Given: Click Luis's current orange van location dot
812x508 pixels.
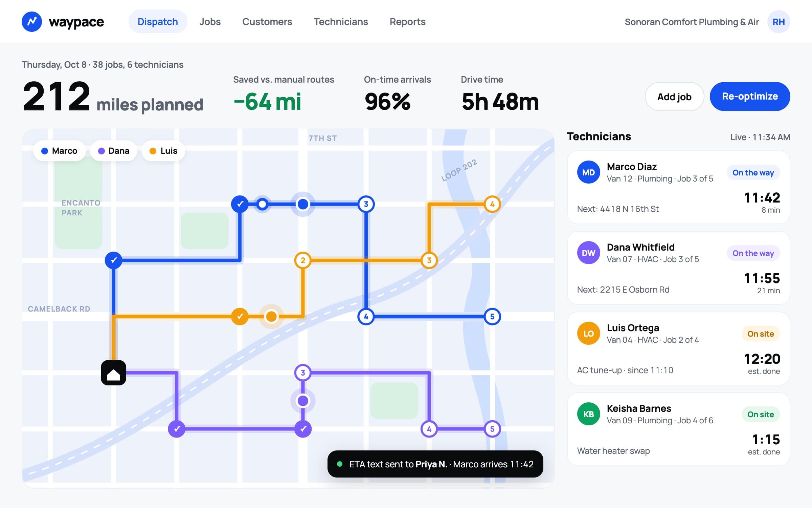Looking at the screenshot, I should (x=271, y=317).
